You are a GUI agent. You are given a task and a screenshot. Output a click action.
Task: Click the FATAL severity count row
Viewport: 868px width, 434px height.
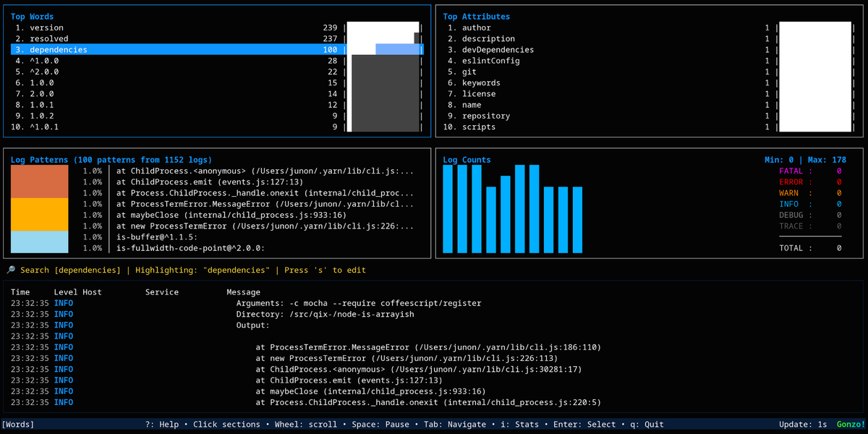(x=810, y=171)
